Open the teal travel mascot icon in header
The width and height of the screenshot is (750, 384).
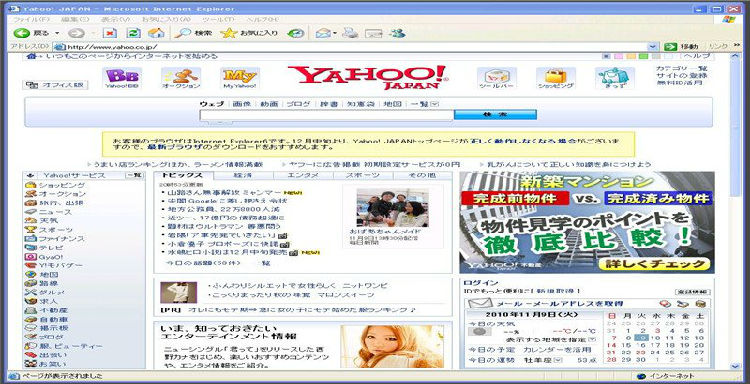tap(615, 78)
